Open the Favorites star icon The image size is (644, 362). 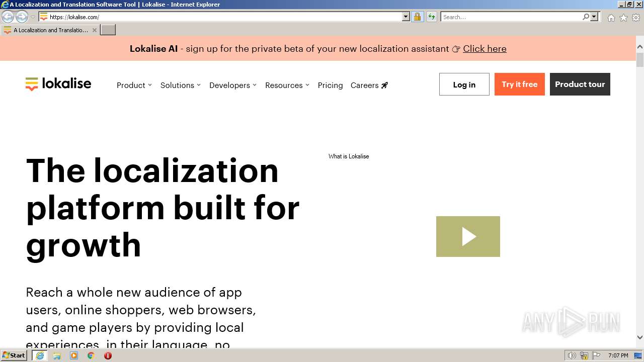[x=623, y=18]
